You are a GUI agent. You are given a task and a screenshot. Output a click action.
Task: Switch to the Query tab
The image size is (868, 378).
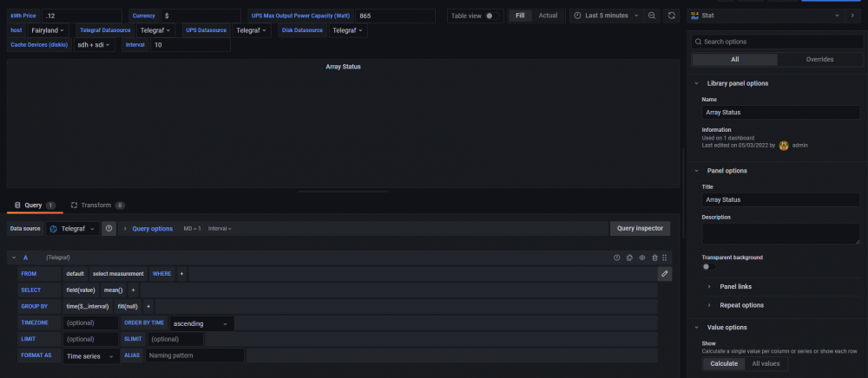click(35, 205)
